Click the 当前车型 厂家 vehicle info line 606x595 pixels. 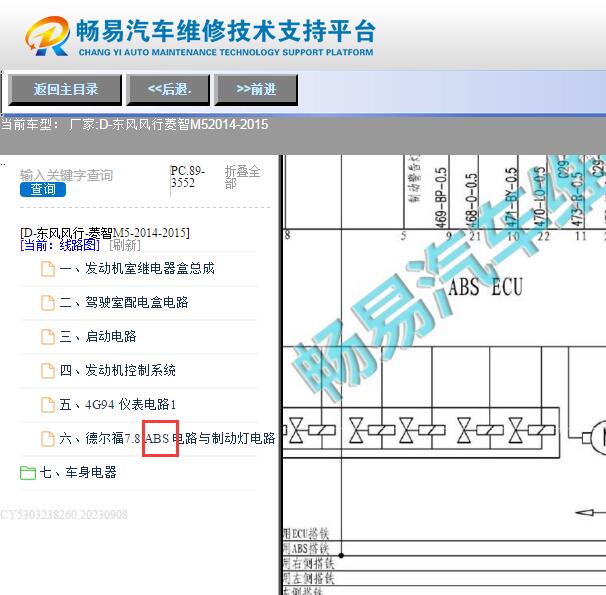coord(134,124)
